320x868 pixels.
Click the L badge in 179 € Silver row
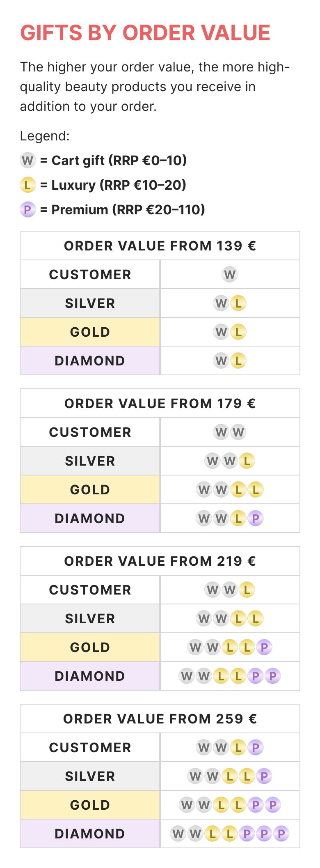pos(247,461)
